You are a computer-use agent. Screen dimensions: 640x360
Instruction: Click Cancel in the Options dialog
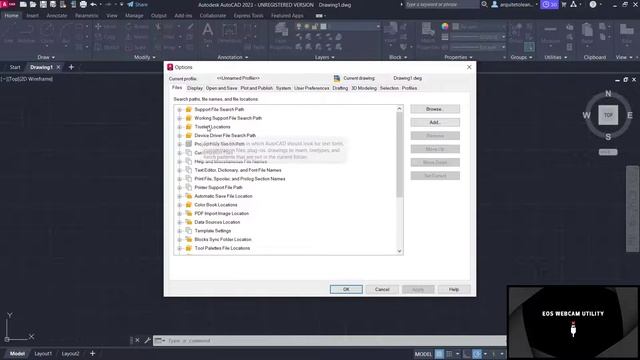[382, 289]
